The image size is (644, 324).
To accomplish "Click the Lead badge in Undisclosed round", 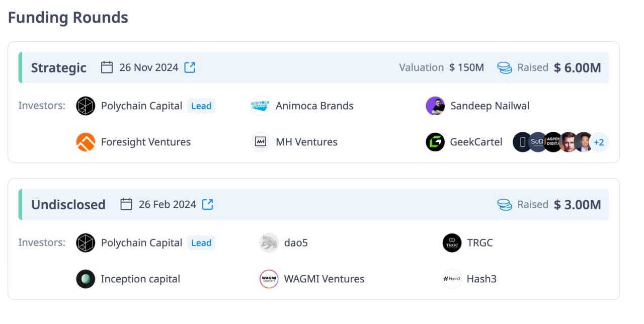I will [x=201, y=243].
